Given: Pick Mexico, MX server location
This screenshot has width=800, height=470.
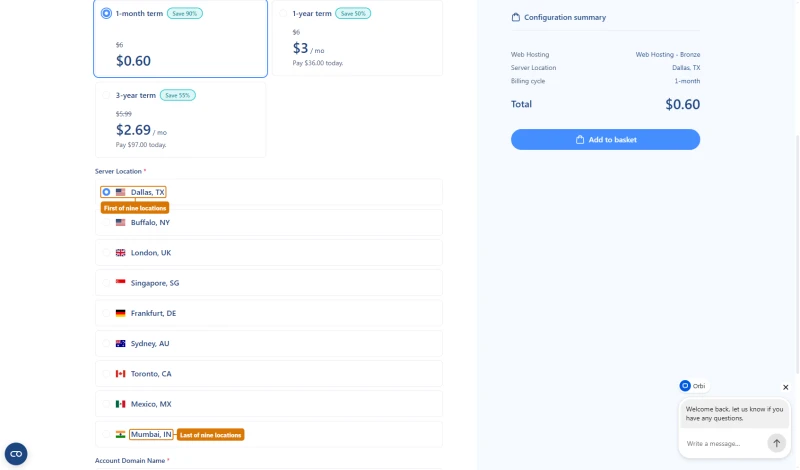Looking at the screenshot, I should (268, 404).
